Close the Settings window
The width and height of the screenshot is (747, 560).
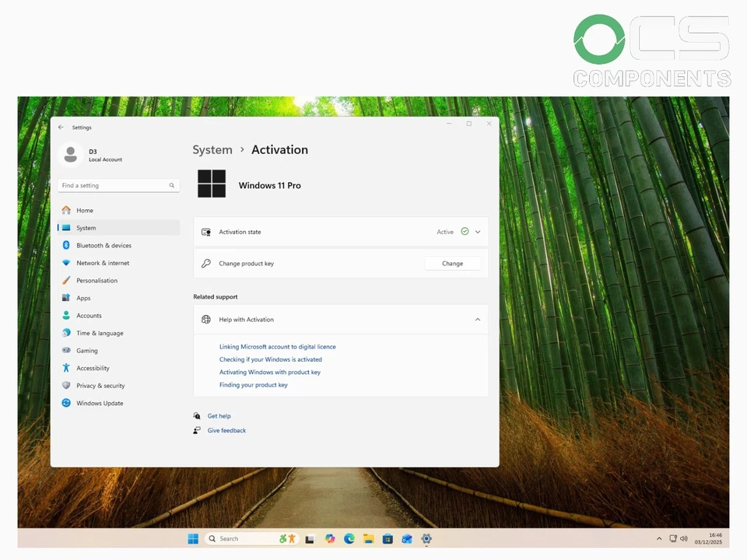pyautogui.click(x=489, y=124)
